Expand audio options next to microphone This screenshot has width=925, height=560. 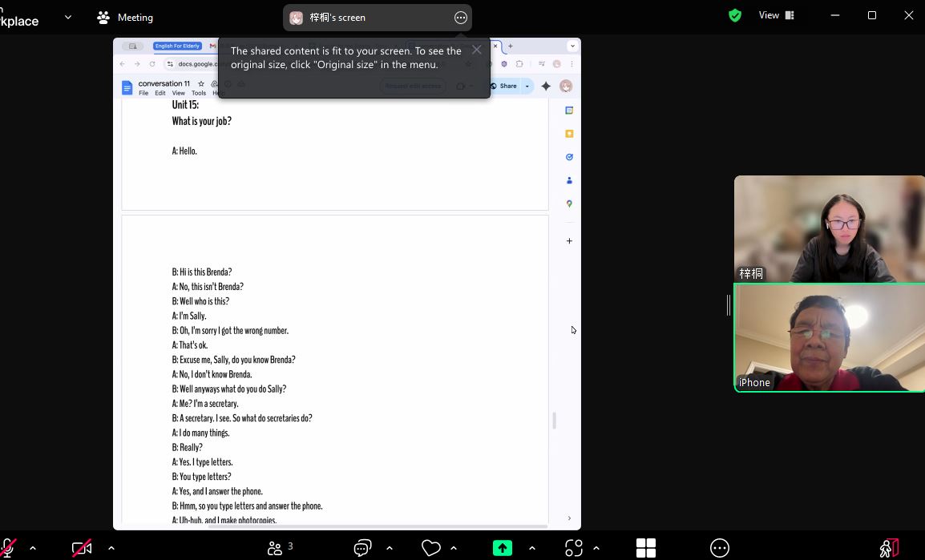[33, 548]
